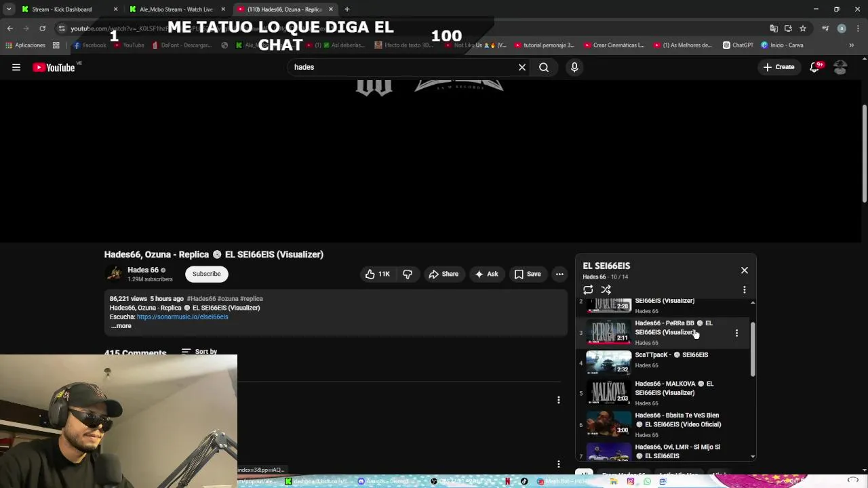Viewport: 868px width, 488px height.
Task: Open the Create button
Action: (778, 67)
